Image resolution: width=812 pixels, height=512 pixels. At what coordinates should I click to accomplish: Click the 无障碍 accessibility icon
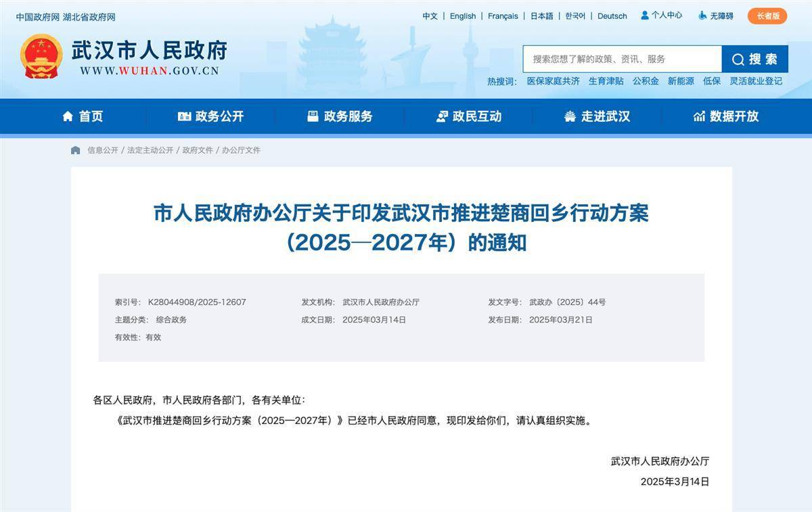[x=702, y=15]
